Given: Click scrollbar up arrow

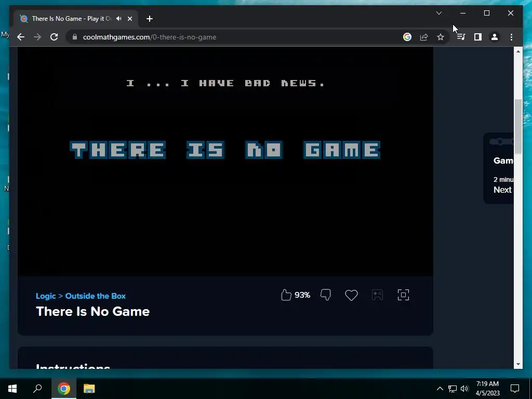Looking at the screenshot, I should 518,51.
